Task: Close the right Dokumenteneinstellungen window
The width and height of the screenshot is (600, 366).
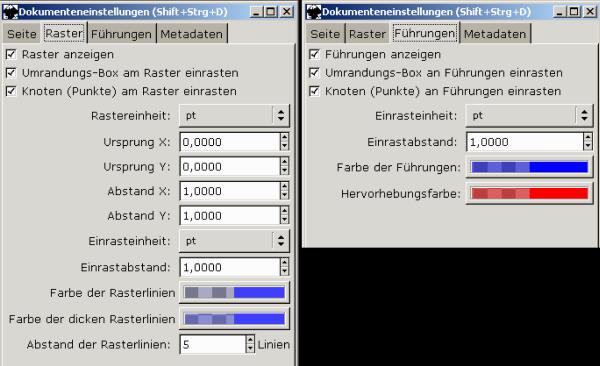Action: coord(590,12)
